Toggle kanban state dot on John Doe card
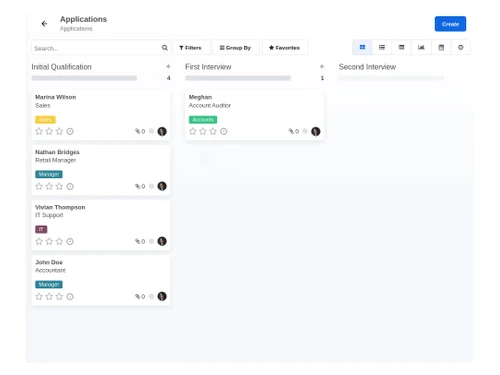Viewport: 500px width, 375px height. pyautogui.click(x=151, y=296)
